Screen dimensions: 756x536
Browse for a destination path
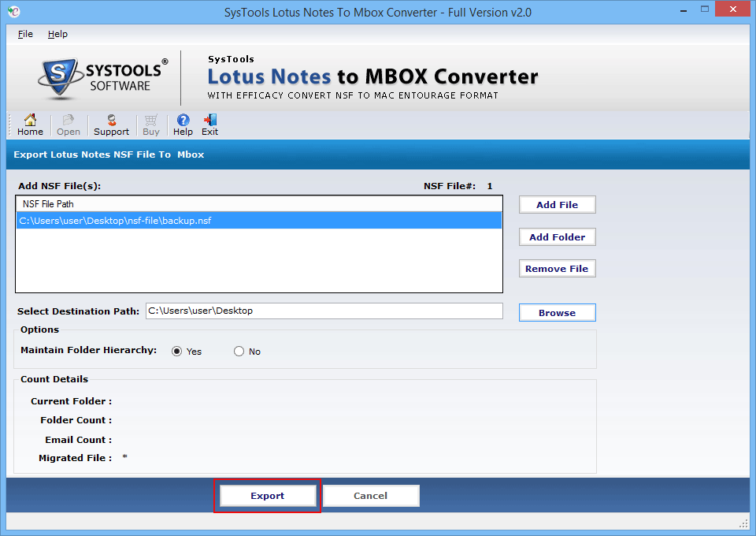click(558, 313)
